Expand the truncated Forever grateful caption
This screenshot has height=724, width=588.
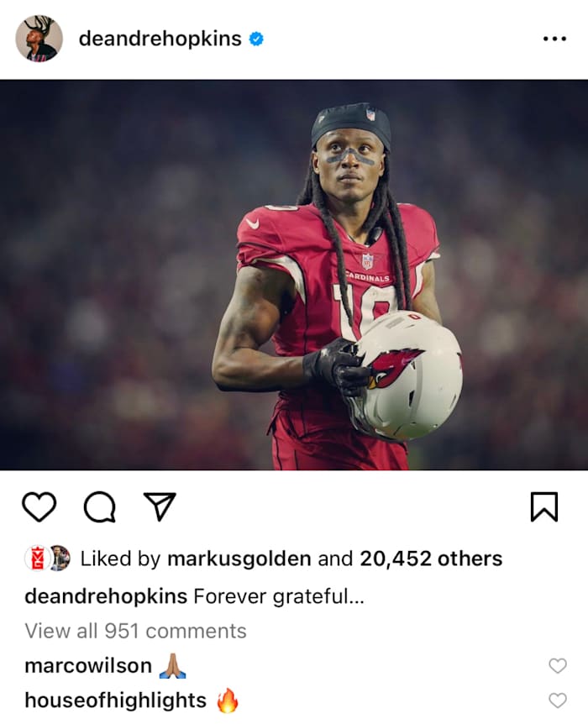click(279, 596)
